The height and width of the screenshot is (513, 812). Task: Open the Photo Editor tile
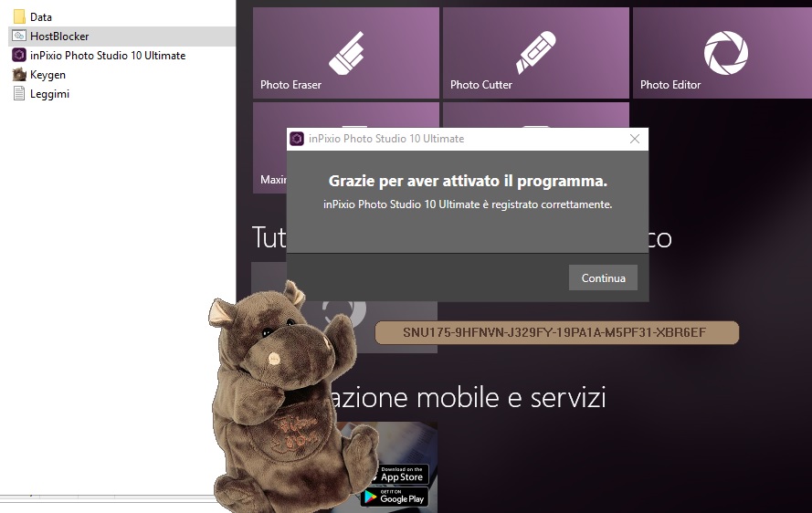pyautogui.click(x=722, y=53)
